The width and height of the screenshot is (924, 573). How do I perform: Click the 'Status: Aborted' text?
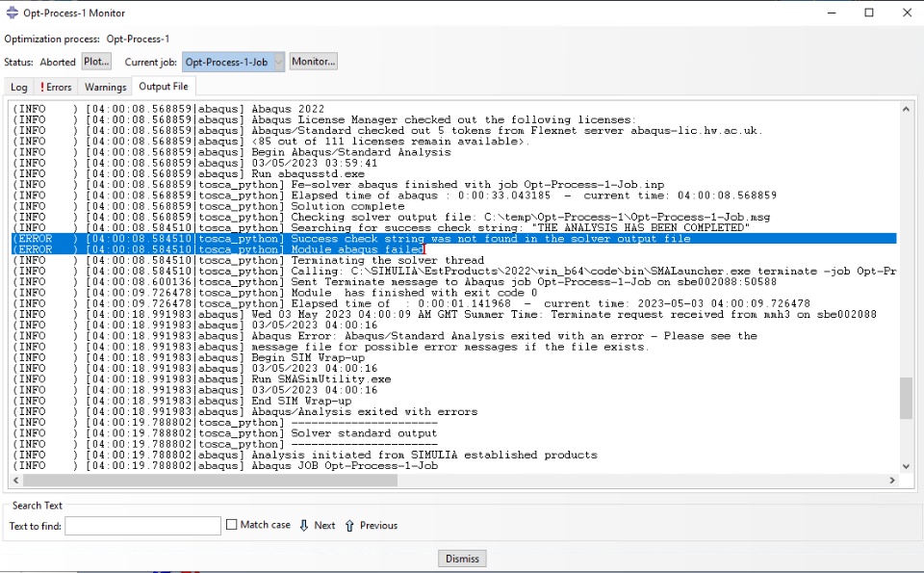tap(39, 62)
